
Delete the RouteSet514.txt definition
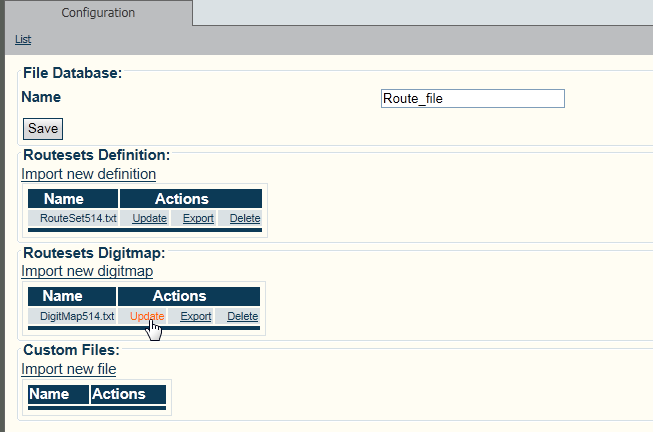coord(244,219)
